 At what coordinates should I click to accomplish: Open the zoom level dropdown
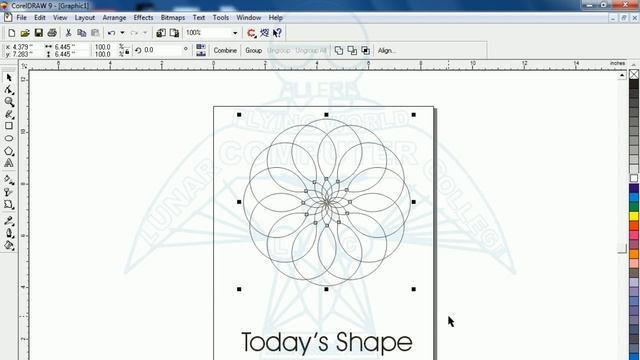coord(235,33)
